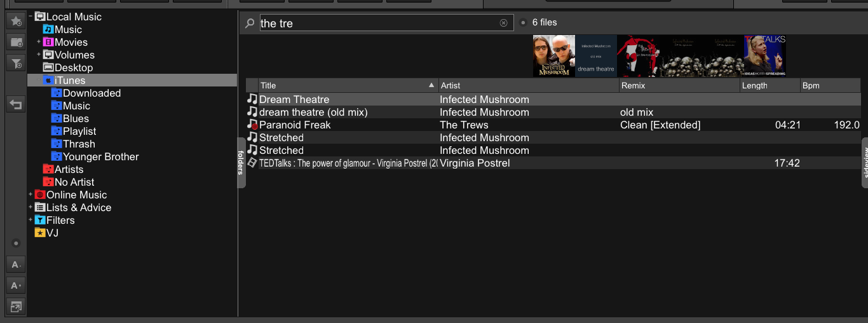The image size is (868, 323).
Task: Select Lists & Advice in the tree
Action: [73, 207]
